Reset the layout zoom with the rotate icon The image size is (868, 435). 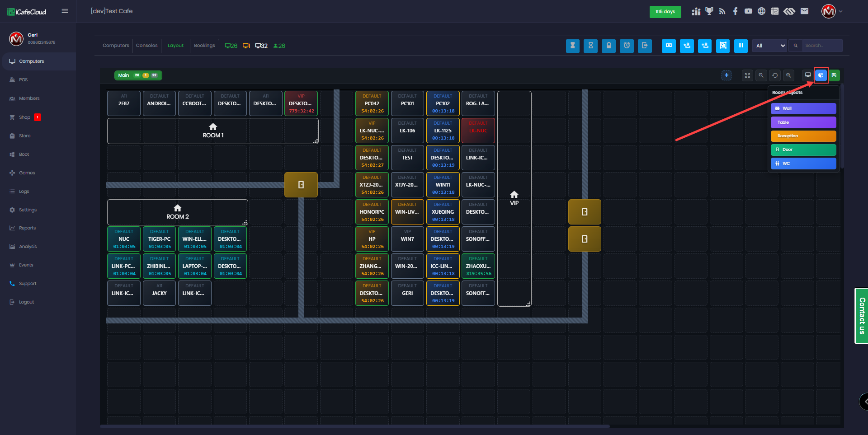pos(775,75)
